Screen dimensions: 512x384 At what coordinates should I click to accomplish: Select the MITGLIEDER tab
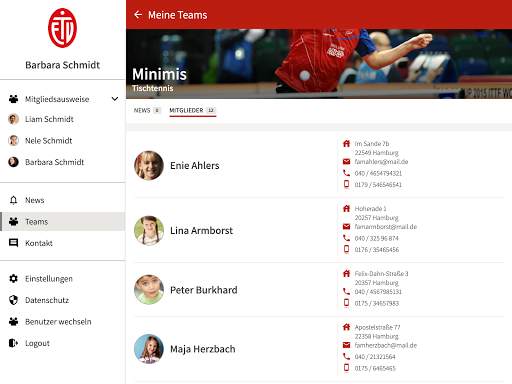coord(193,110)
